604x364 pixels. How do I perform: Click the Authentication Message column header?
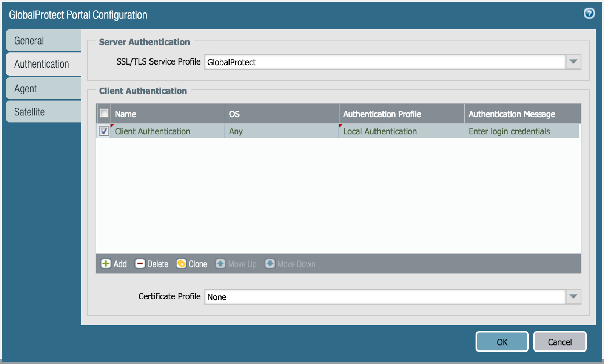(x=522, y=114)
